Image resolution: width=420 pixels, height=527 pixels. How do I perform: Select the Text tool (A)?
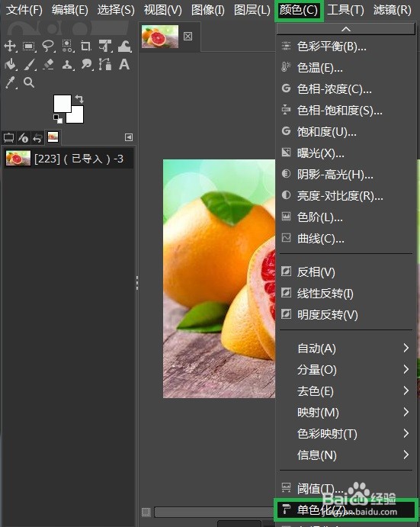click(x=124, y=64)
